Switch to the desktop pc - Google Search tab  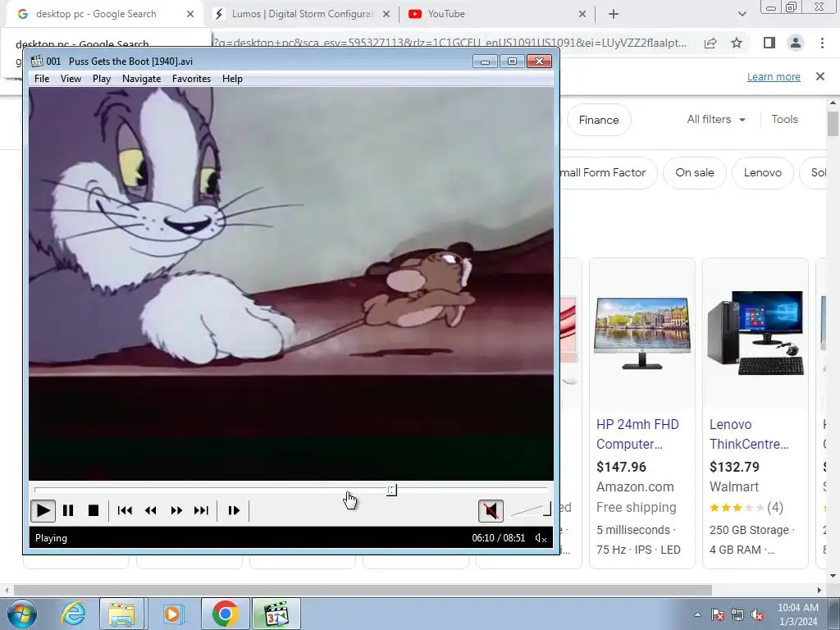click(97, 14)
